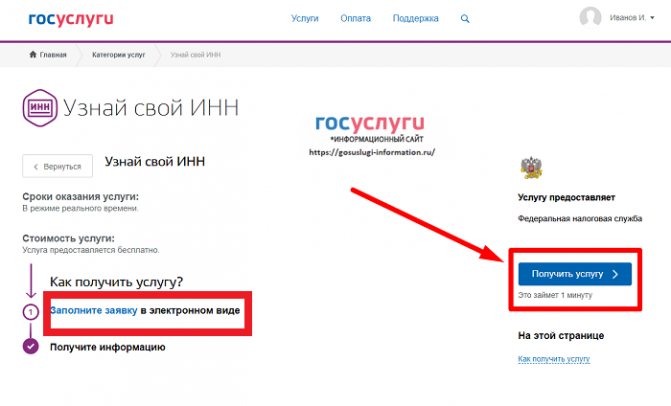Click the Получить услугу button
Image resolution: width=671 pixels, height=406 pixels.
click(x=575, y=274)
